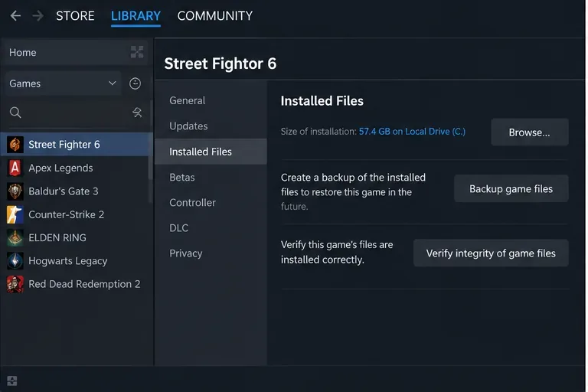The width and height of the screenshot is (588, 392).
Task: Open the Betas properties section
Action: click(x=211, y=177)
